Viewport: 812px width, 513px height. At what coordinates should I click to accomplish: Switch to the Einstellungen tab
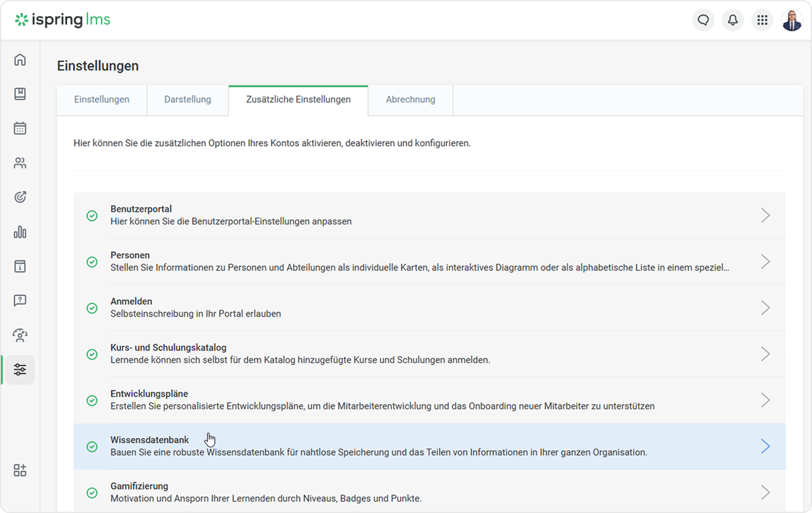click(x=102, y=100)
